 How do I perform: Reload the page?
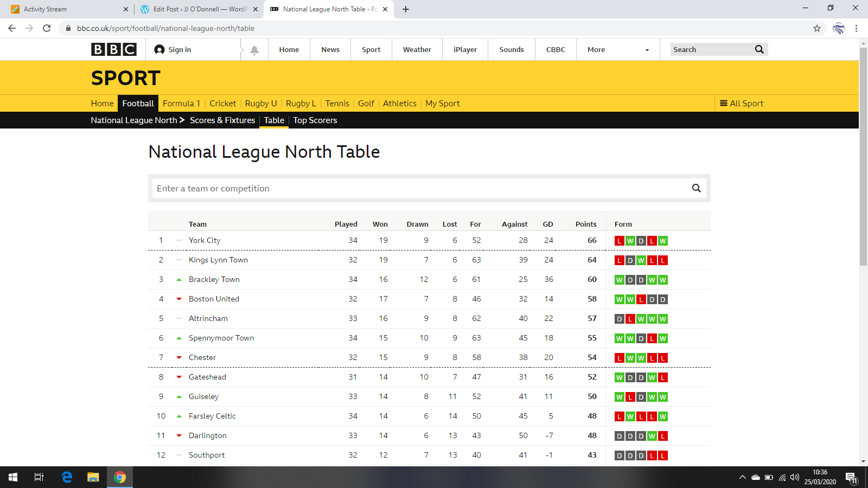pos(47,28)
